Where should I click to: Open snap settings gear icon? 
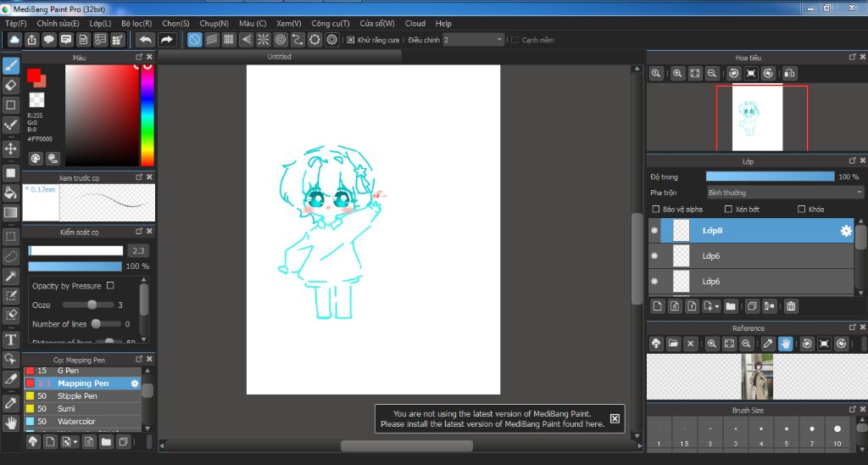coord(331,39)
